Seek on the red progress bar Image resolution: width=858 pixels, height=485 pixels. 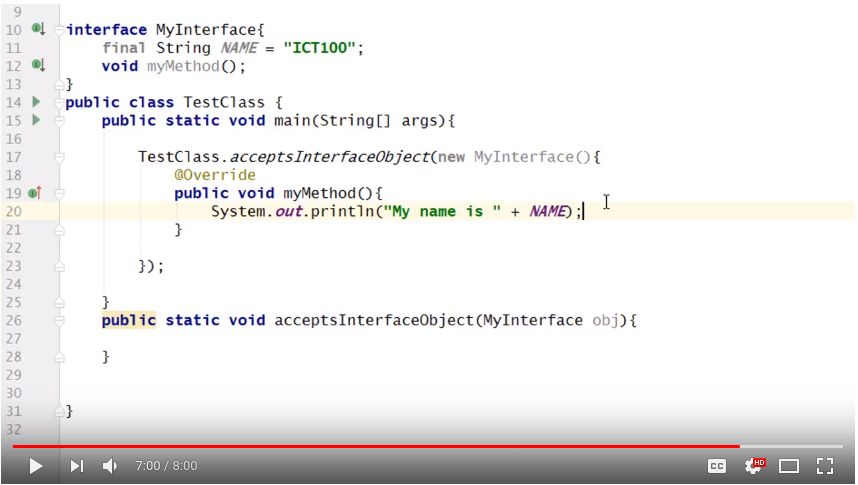[376, 447]
